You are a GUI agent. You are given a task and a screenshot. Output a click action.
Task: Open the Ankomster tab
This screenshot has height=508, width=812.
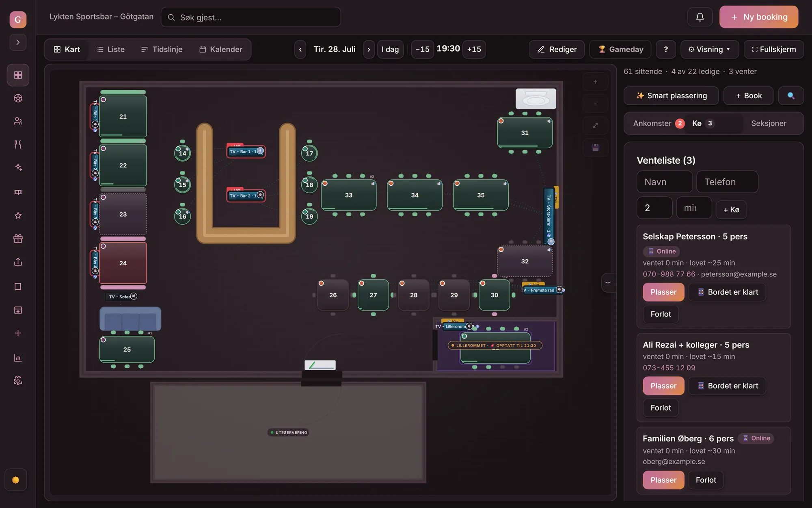click(x=658, y=123)
